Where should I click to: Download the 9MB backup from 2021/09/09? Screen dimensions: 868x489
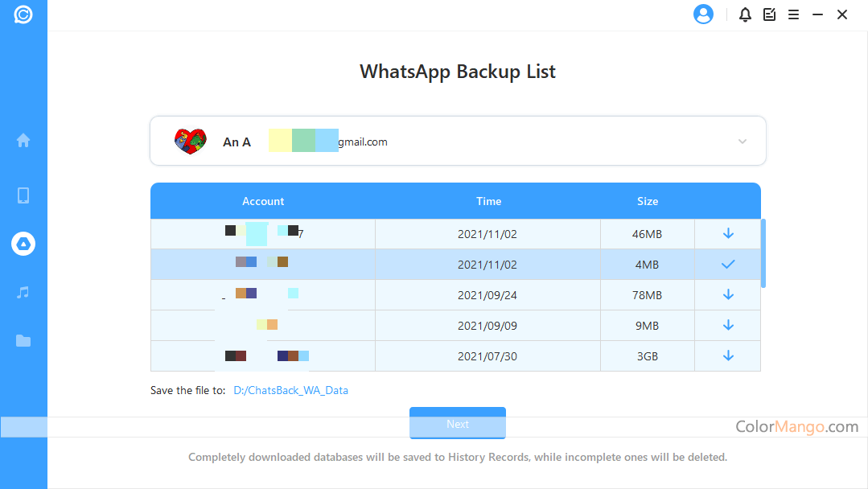[728, 325]
